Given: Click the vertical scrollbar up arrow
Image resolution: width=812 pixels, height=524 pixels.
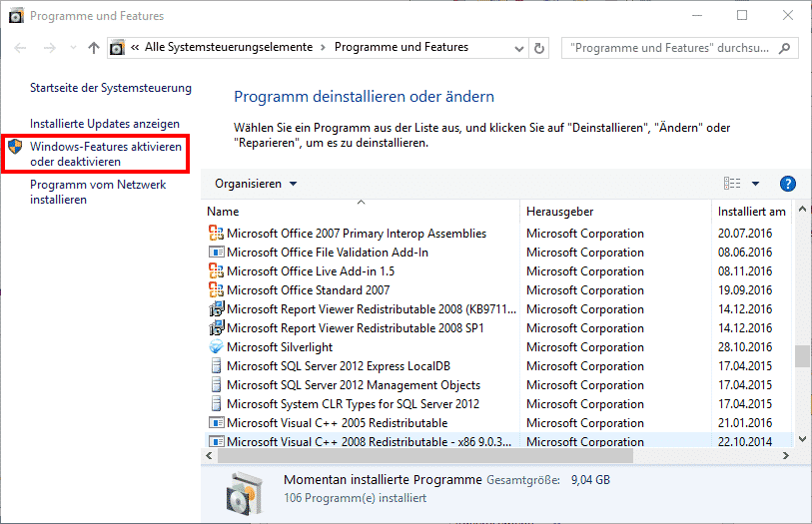Looking at the screenshot, I should tap(802, 210).
